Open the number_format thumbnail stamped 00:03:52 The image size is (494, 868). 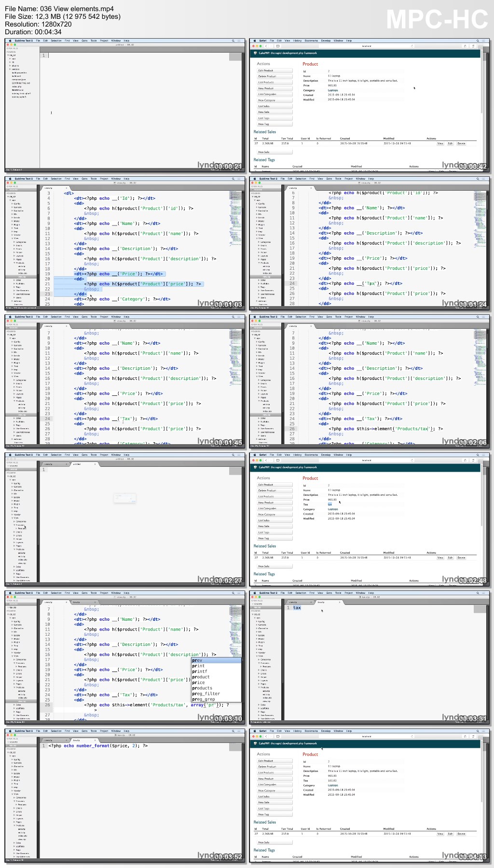coord(125,795)
